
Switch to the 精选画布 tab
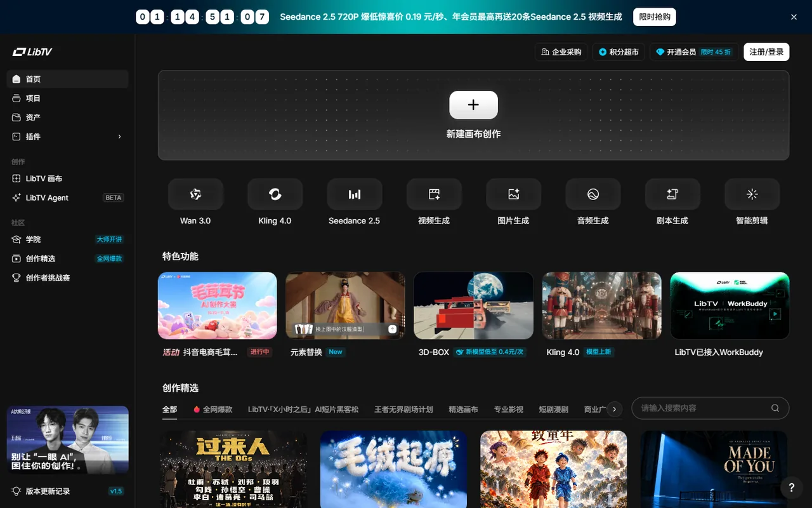[x=463, y=410]
